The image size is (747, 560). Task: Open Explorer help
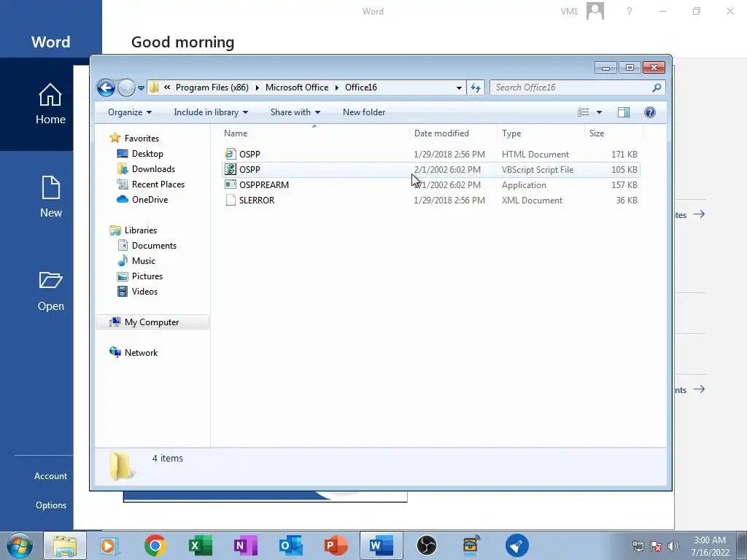click(x=650, y=112)
